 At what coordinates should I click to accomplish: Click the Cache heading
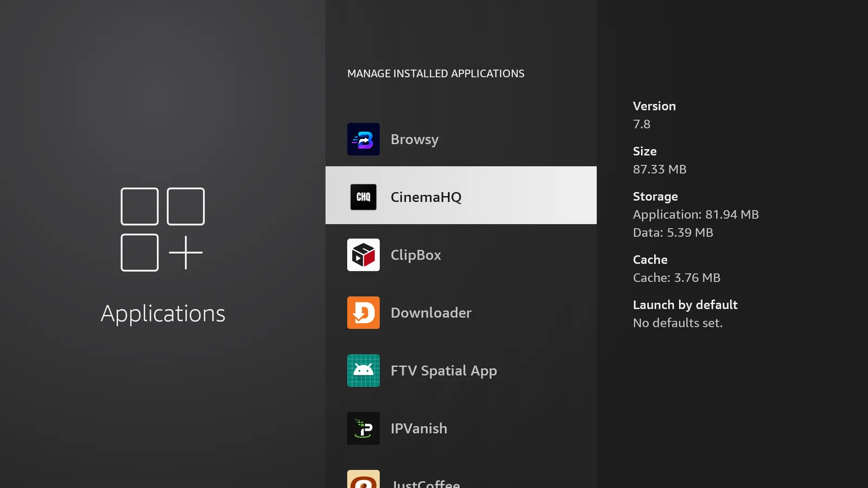click(650, 260)
